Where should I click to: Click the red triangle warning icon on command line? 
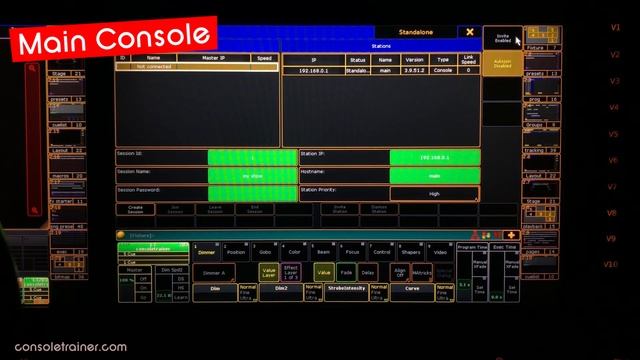[475, 235]
